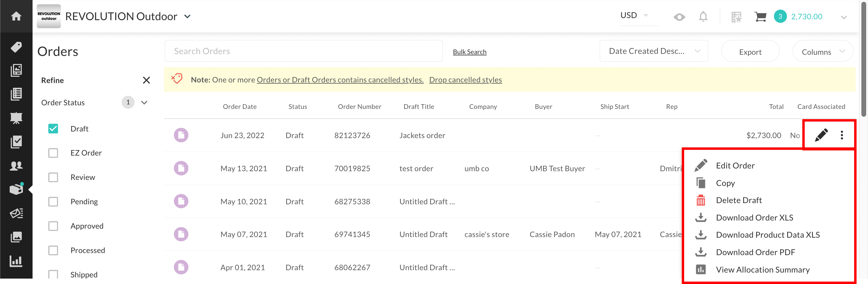Click the Export button
The height and width of the screenshot is (284, 868).
[x=750, y=51]
